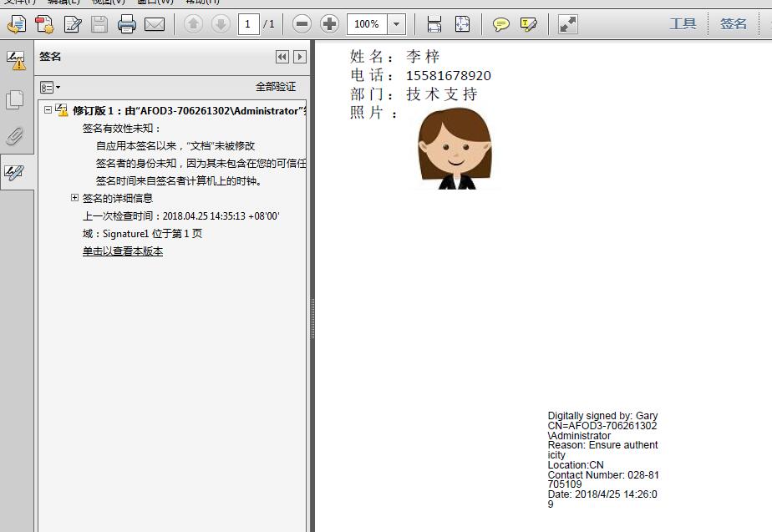Screen dimensions: 772x532
Task: Select the '文档'未被修改 status line
Action: click(175, 146)
